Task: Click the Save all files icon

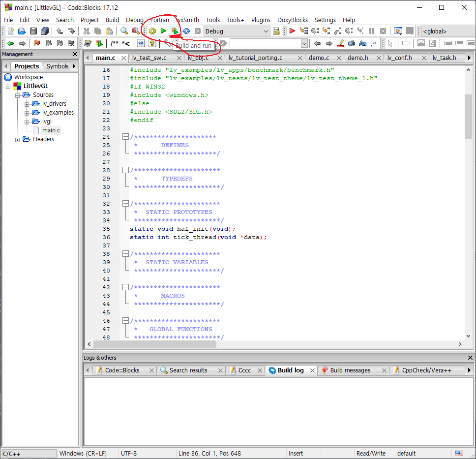Action: tap(45, 31)
